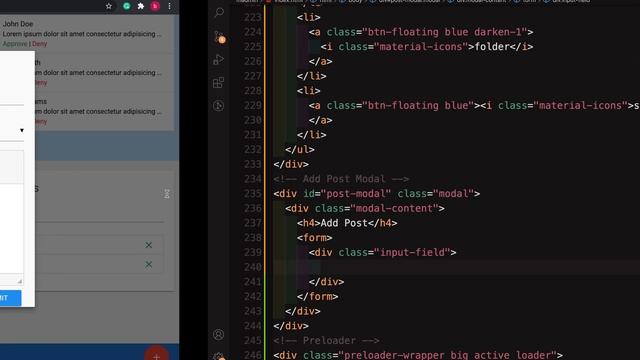Image resolution: width=640 pixels, height=360 pixels.
Task: Click line number 223 in the gutter
Action: (252, 17)
